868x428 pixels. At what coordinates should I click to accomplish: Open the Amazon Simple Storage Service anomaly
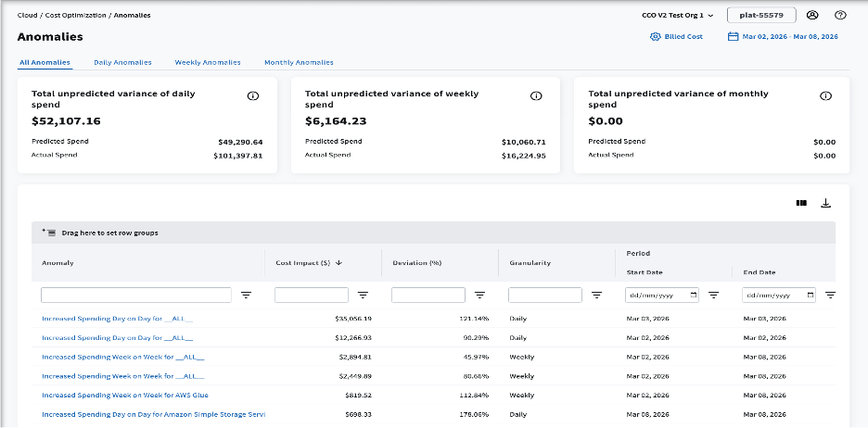coord(153,414)
